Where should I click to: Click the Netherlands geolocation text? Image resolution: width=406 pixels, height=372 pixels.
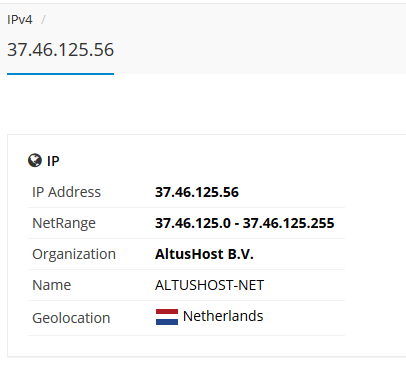223,316
